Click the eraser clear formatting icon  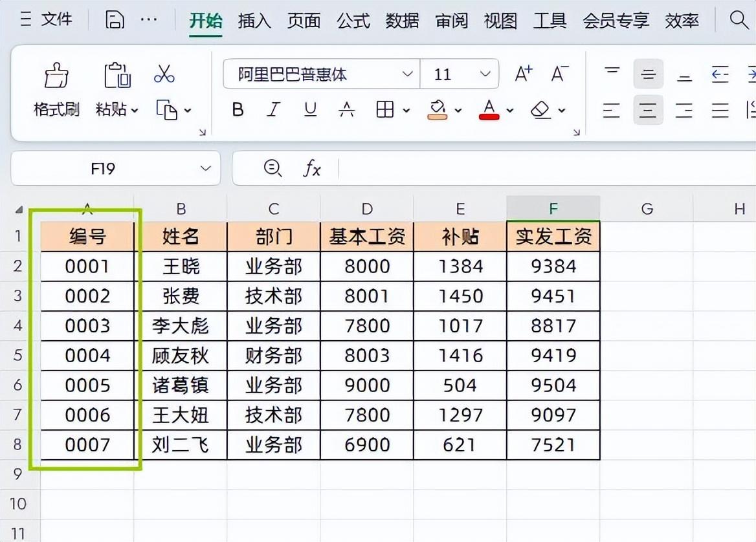point(540,110)
